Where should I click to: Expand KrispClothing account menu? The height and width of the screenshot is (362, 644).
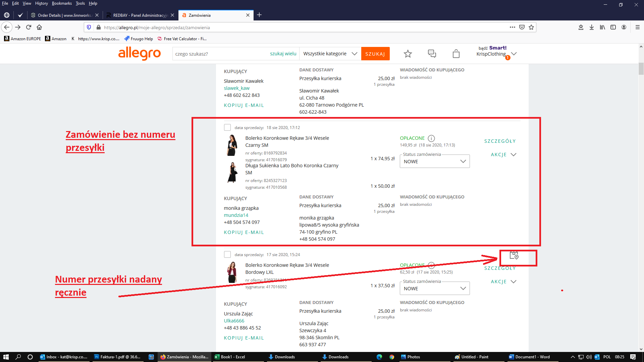514,54
